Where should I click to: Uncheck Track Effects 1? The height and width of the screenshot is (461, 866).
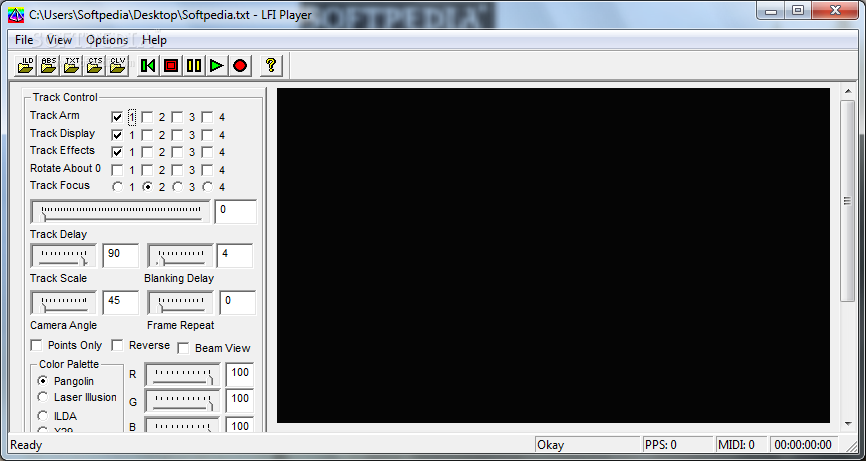(x=117, y=152)
